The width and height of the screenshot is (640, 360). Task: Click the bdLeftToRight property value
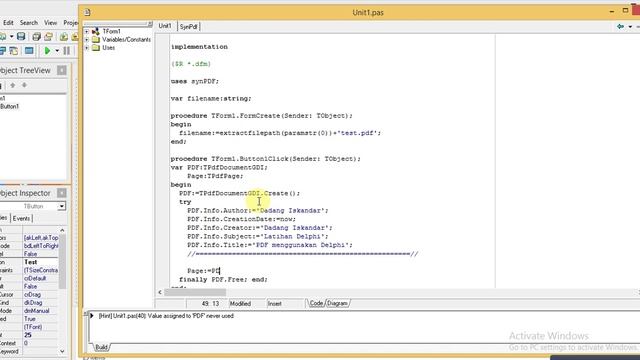[40, 246]
